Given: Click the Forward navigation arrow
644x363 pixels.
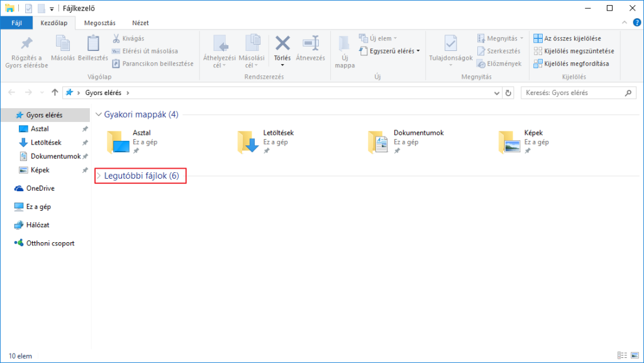Looking at the screenshot, I should point(28,92).
